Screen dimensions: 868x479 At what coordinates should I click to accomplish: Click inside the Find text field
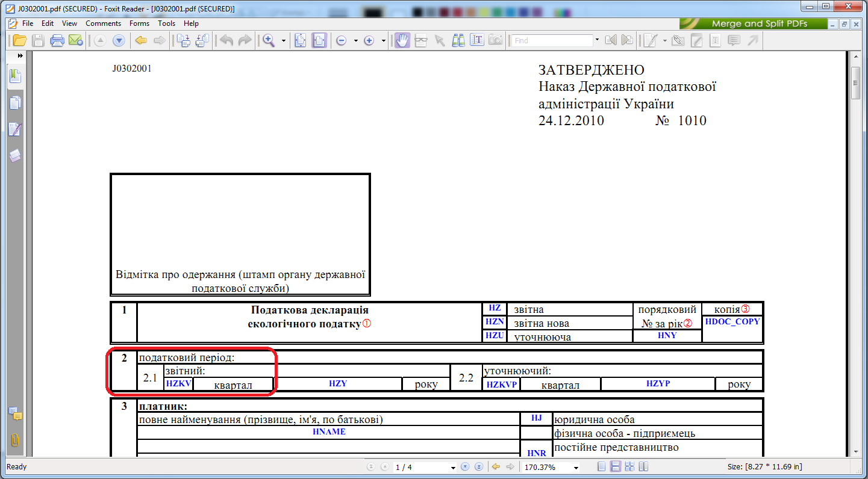[551, 40]
